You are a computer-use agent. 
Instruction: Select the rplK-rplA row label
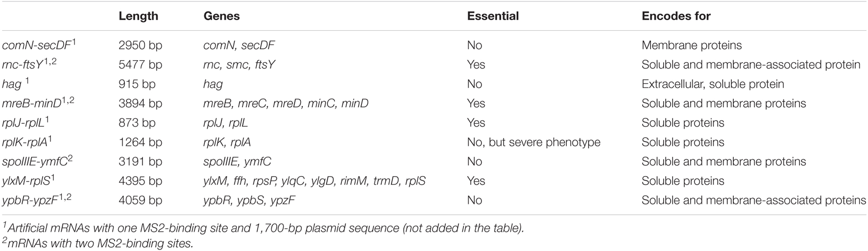(27, 142)
